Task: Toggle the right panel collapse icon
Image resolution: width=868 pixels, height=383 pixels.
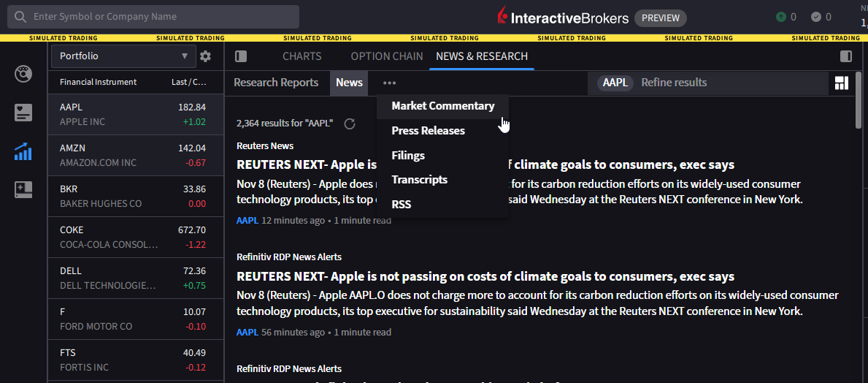Action: tap(846, 56)
